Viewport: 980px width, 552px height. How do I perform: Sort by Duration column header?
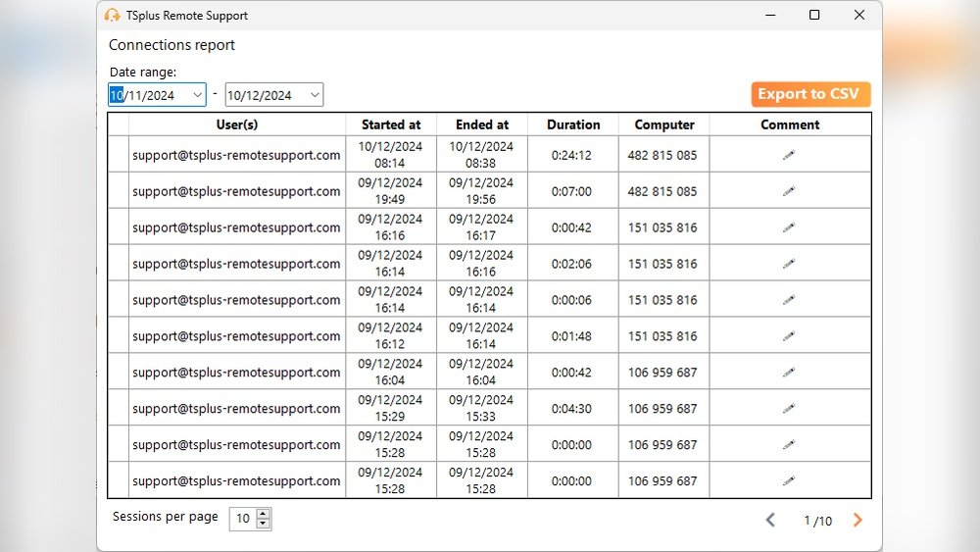(573, 125)
